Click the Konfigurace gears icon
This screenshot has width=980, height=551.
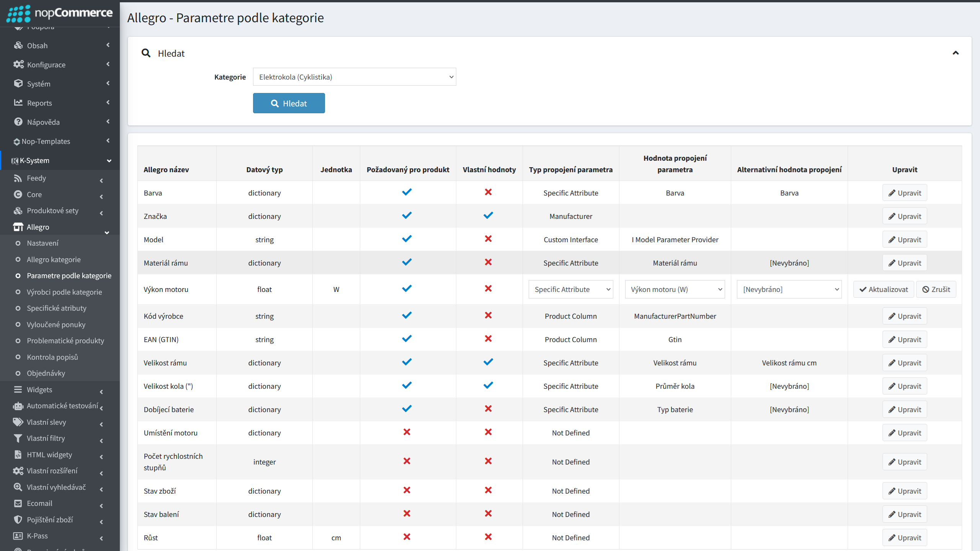coord(18,64)
